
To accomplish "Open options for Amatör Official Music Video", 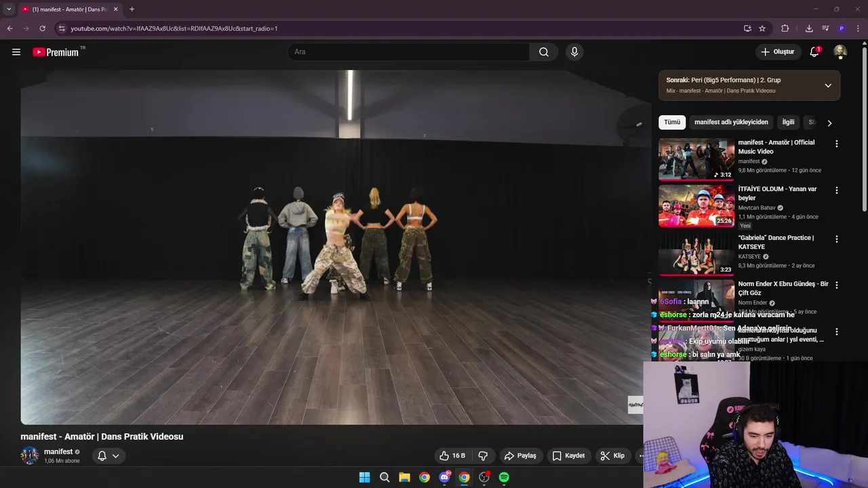I will pyautogui.click(x=836, y=144).
